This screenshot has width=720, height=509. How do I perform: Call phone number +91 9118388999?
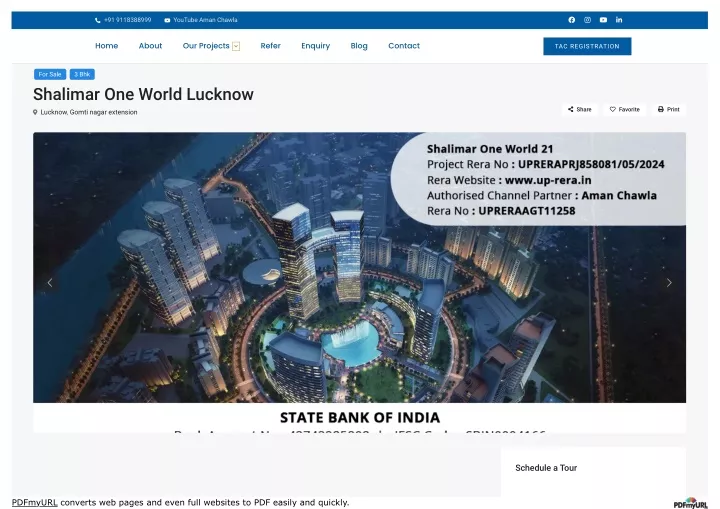pyautogui.click(x=123, y=20)
